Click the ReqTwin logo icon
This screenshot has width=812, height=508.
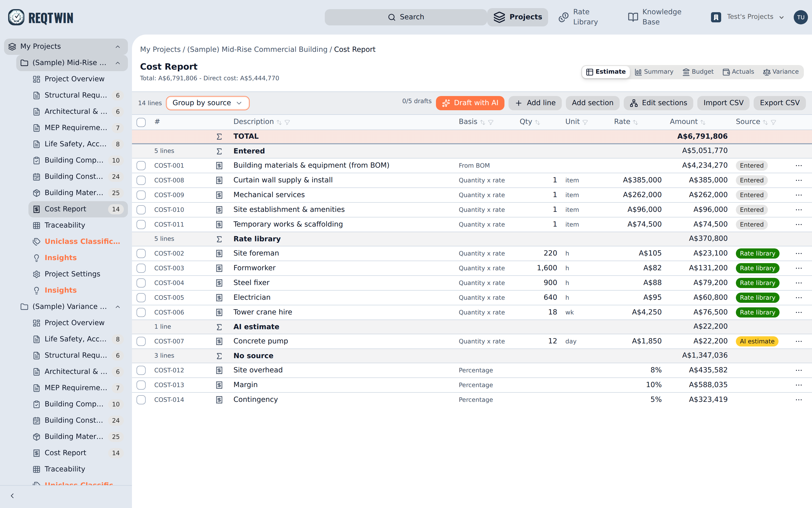pos(16,17)
